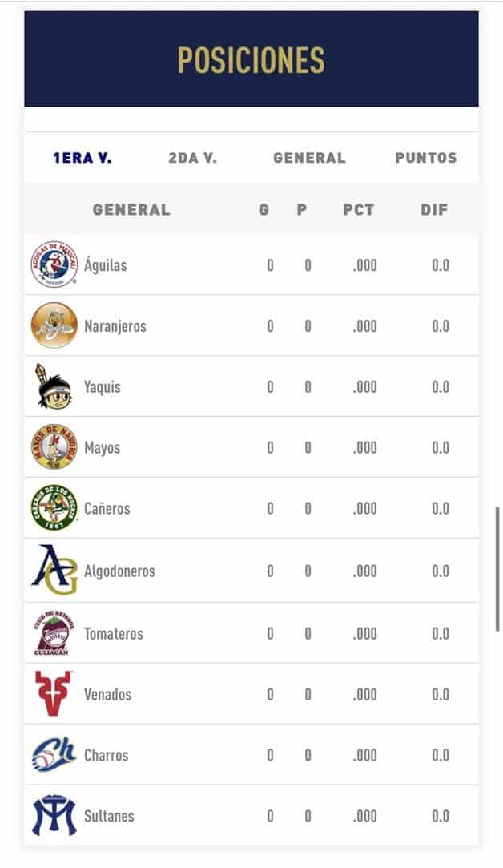Click the PCT column header
The width and height of the screenshot is (503, 868).
point(359,210)
